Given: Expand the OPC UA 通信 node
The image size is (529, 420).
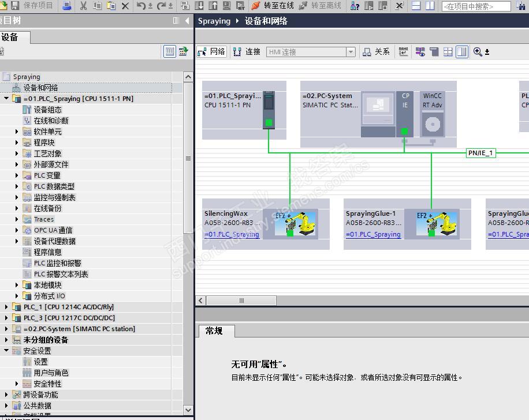Looking at the screenshot, I should click(x=17, y=230).
